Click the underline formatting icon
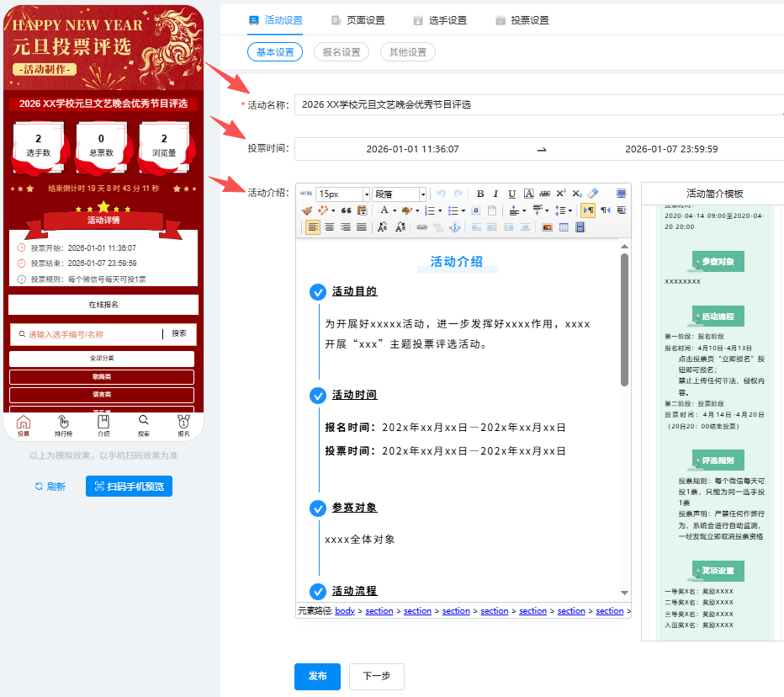The width and height of the screenshot is (784, 697). 511,194
